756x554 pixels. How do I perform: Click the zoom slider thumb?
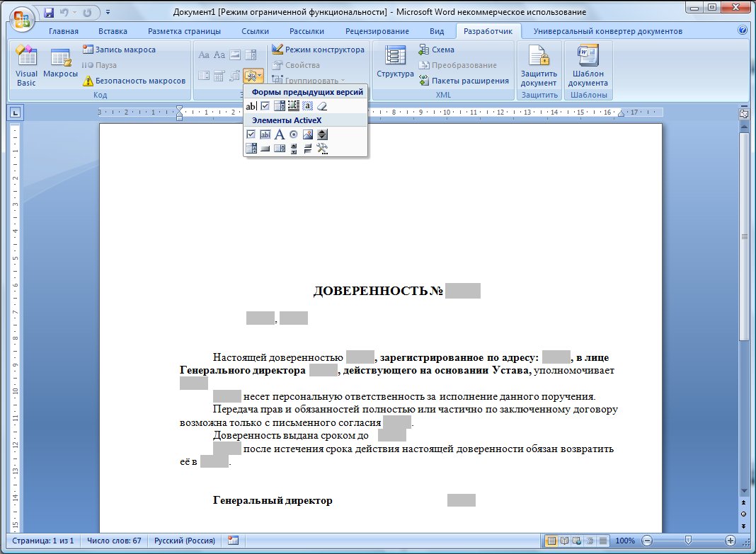coord(689,541)
